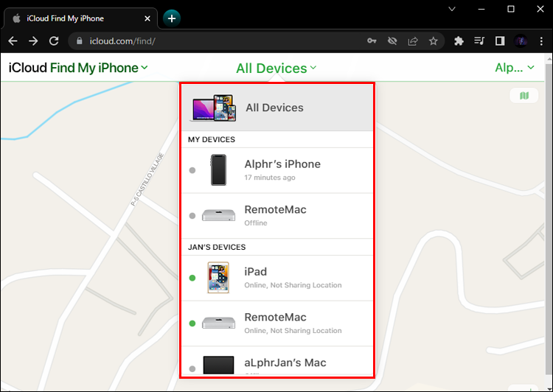Click the iPad device thumbnail
The height and width of the screenshot is (392, 553).
[218, 278]
